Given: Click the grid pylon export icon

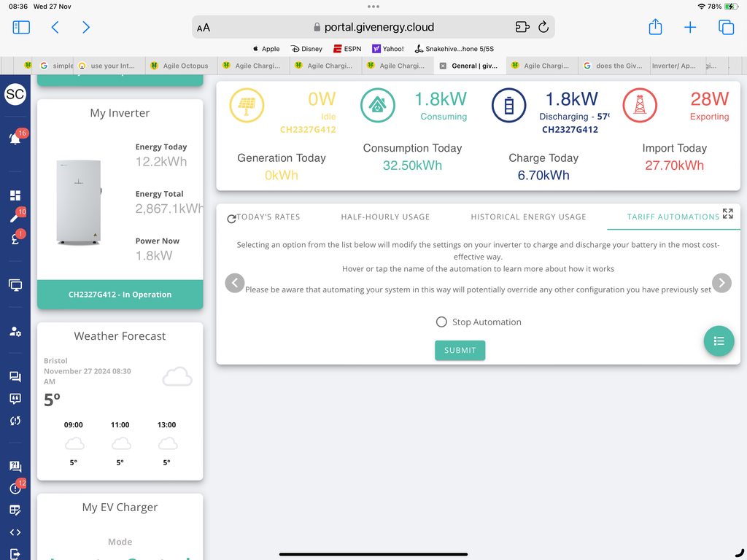Looking at the screenshot, I should [x=640, y=106].
